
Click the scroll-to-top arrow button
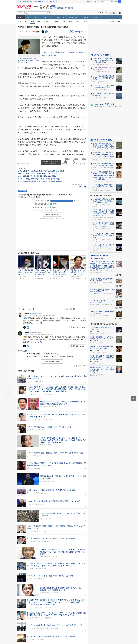(133, 398)
